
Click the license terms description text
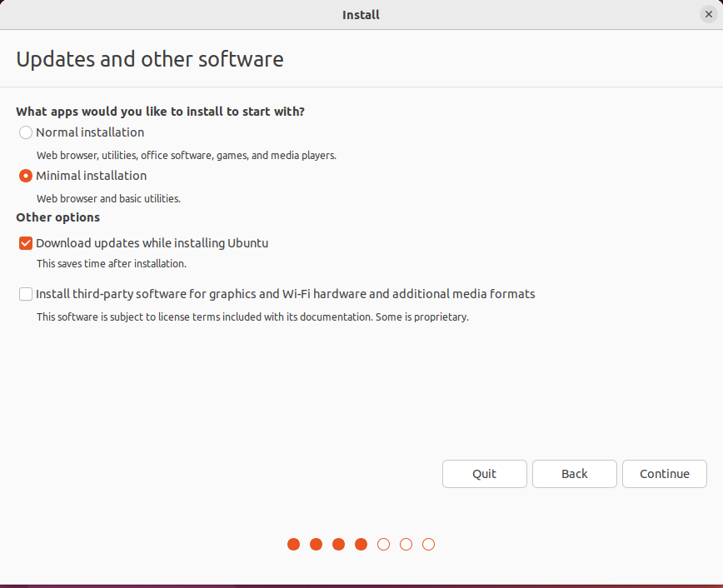(x=252, y=317)
